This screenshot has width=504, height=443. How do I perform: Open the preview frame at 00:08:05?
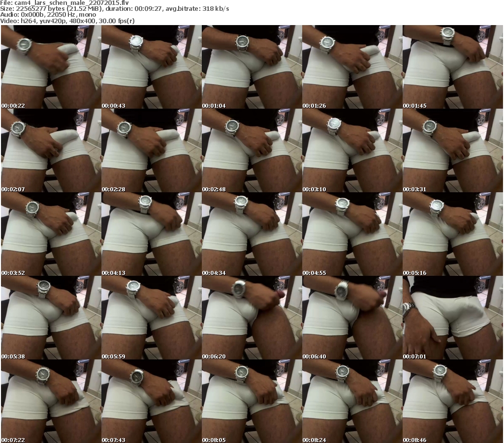pyautogui.click(x=252, y=401)
